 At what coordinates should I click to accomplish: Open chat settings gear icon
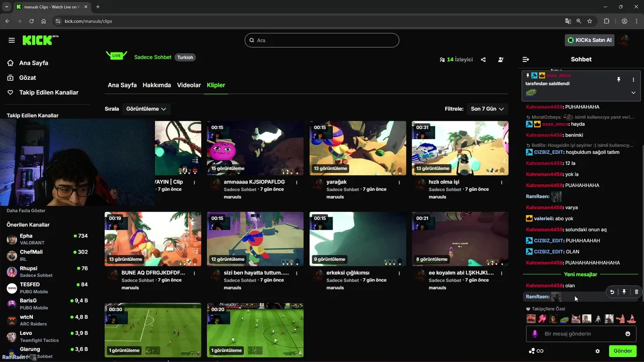598,351
